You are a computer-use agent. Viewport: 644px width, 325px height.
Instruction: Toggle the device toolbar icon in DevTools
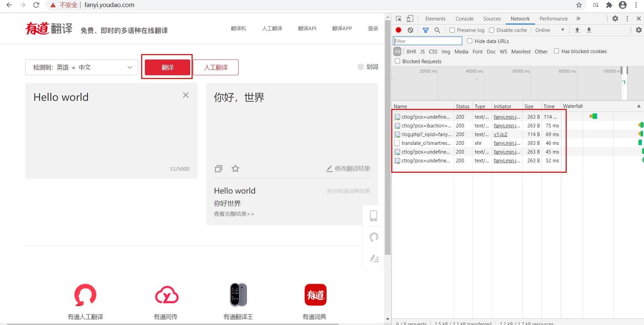pos(410,19)
